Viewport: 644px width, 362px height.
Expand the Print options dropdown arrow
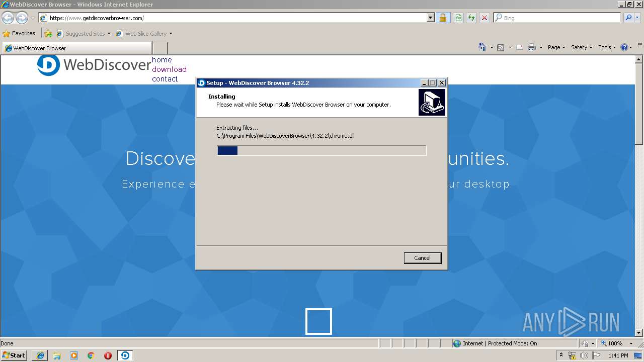(541, 48)
